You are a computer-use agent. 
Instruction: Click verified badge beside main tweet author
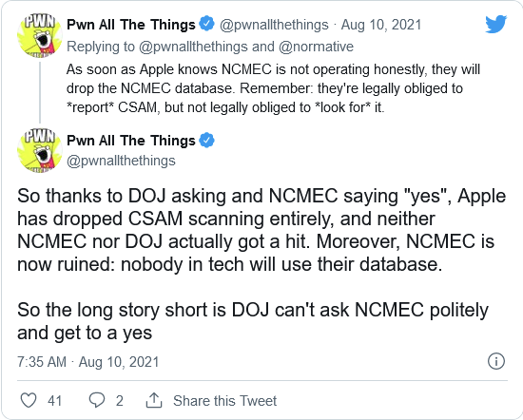pos(206,140)
